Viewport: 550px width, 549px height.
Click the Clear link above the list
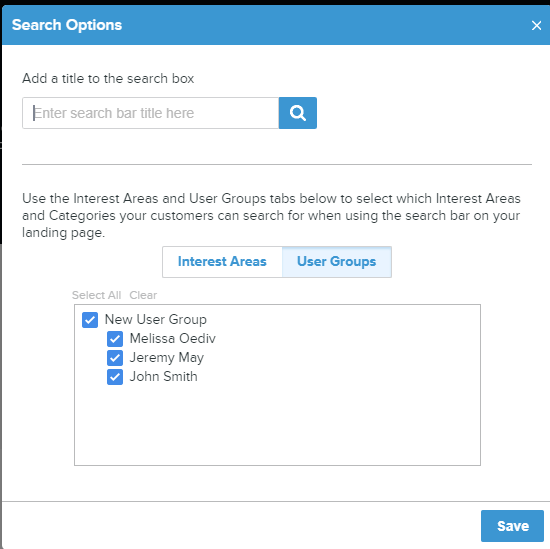[143, 295]
